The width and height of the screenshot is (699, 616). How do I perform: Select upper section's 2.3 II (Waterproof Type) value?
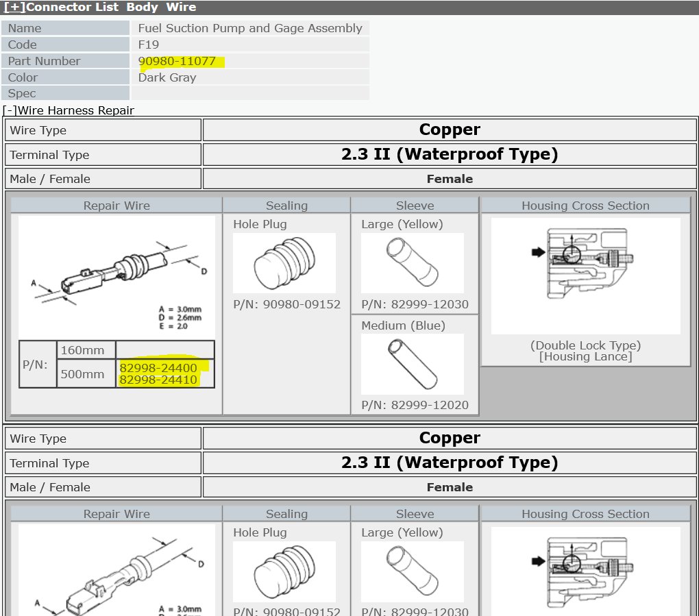tap(450, 153)
